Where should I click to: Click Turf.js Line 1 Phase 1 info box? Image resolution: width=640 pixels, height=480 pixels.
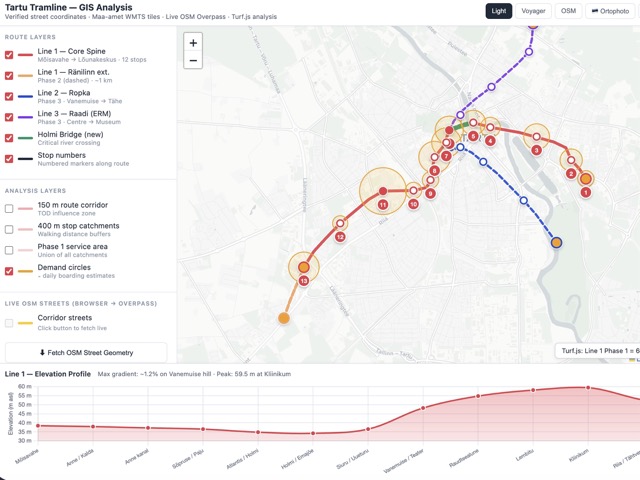(598, 351)
